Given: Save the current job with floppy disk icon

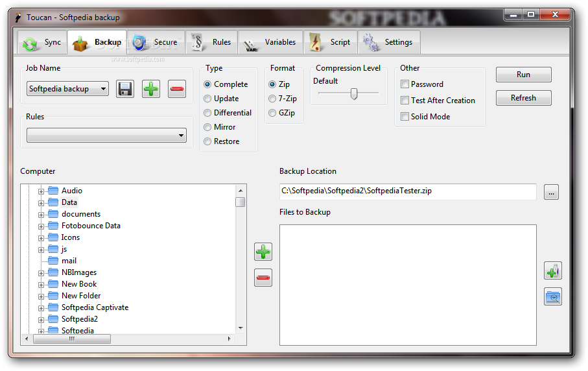Looking at the screenshot, I should (125, 89).
